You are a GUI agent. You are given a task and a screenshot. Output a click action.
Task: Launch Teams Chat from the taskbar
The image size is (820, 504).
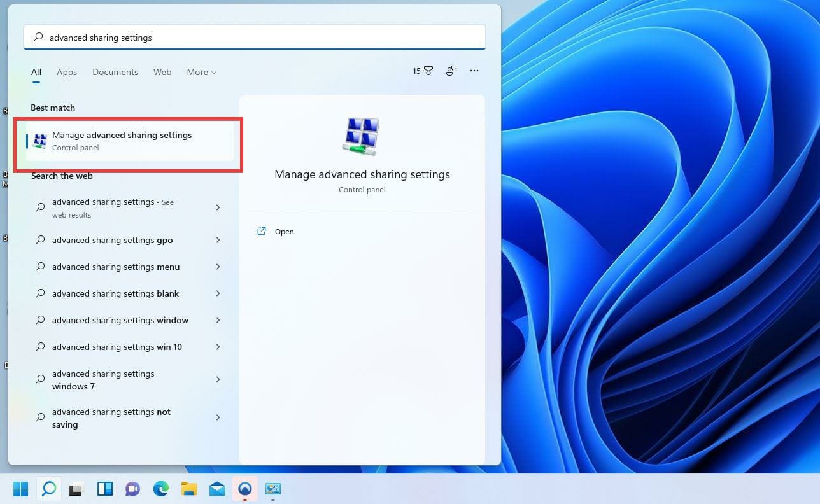[132, 489]
